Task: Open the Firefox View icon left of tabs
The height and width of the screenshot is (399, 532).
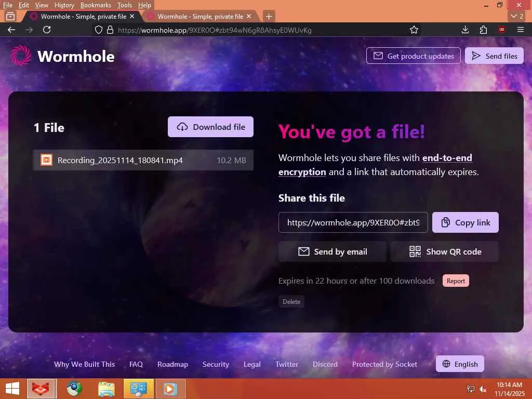Action: pos(10,16)
